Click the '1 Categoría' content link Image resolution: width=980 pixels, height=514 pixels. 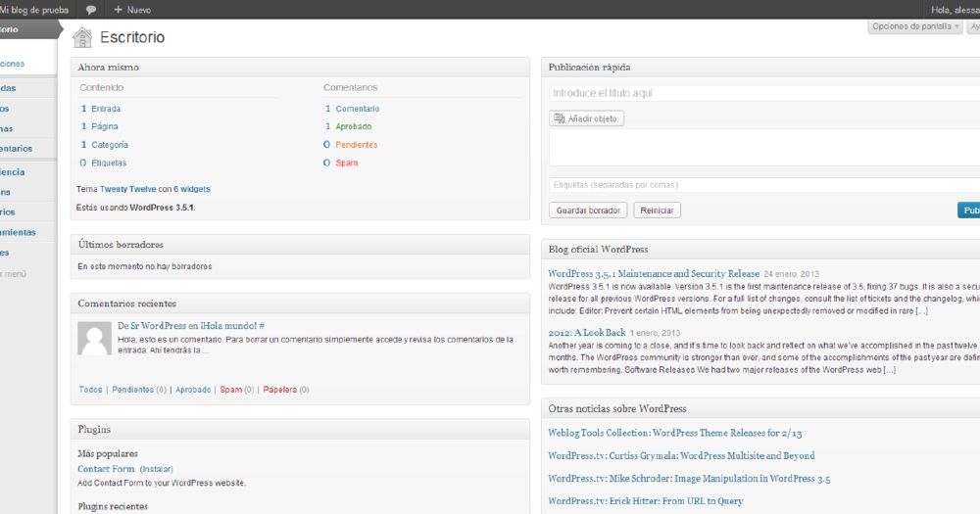click(104, 145)
